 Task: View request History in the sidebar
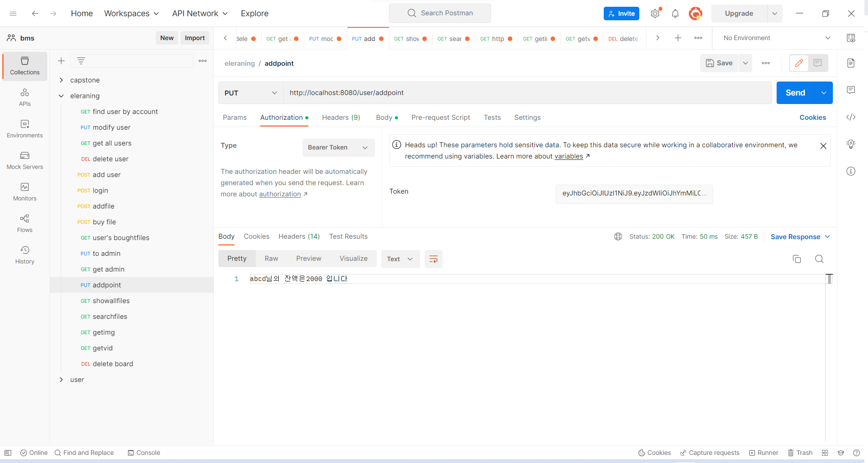coord(24,255)
